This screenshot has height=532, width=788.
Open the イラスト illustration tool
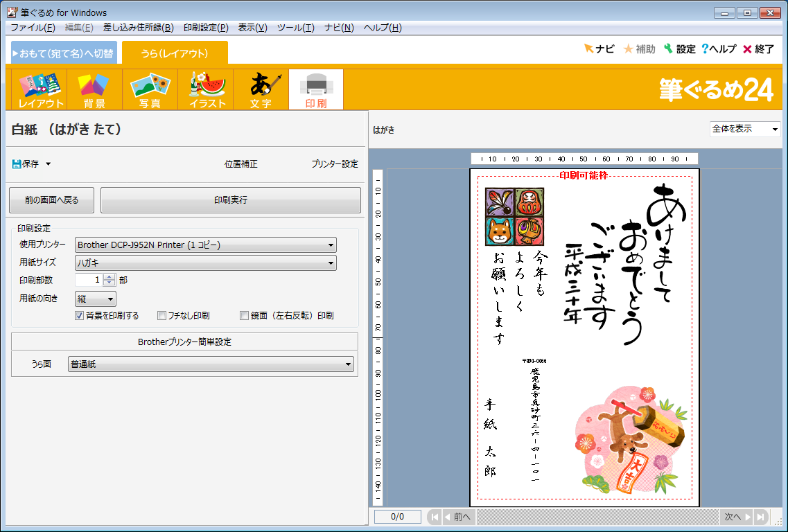(205, 90)
